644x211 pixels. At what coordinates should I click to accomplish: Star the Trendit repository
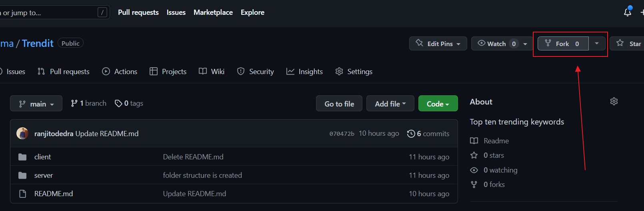629,44
